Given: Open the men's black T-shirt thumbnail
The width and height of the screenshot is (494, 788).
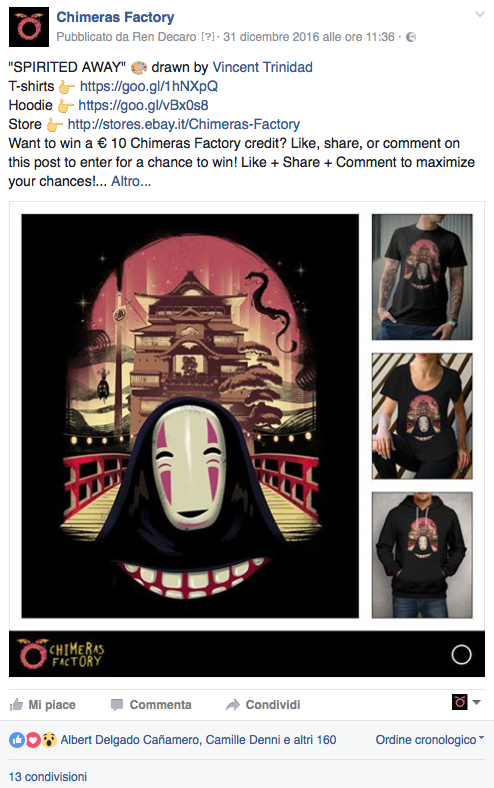Looking at the screenshot, I should (x=422, y=277).
